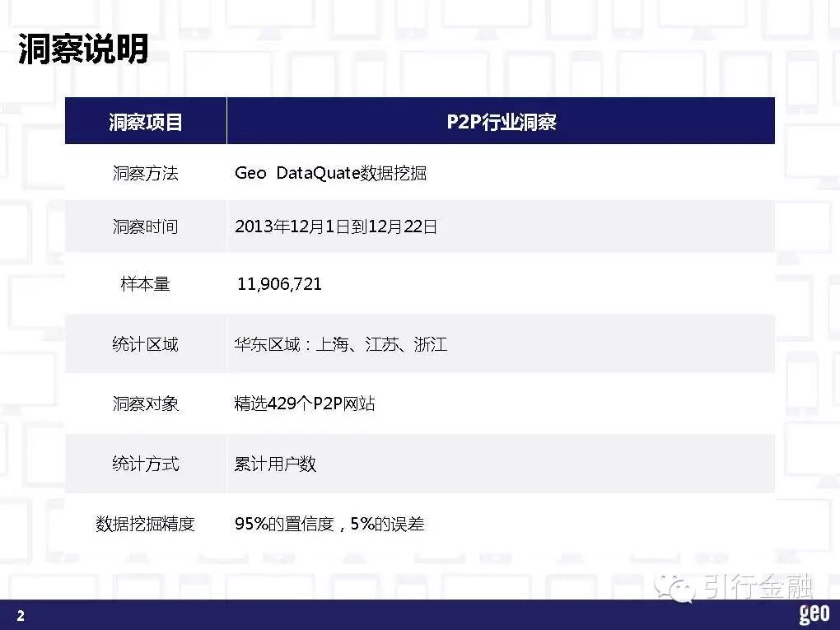
Task: Click the value 华东区域：上海、江苏、浙江
Action: (341, 344)
